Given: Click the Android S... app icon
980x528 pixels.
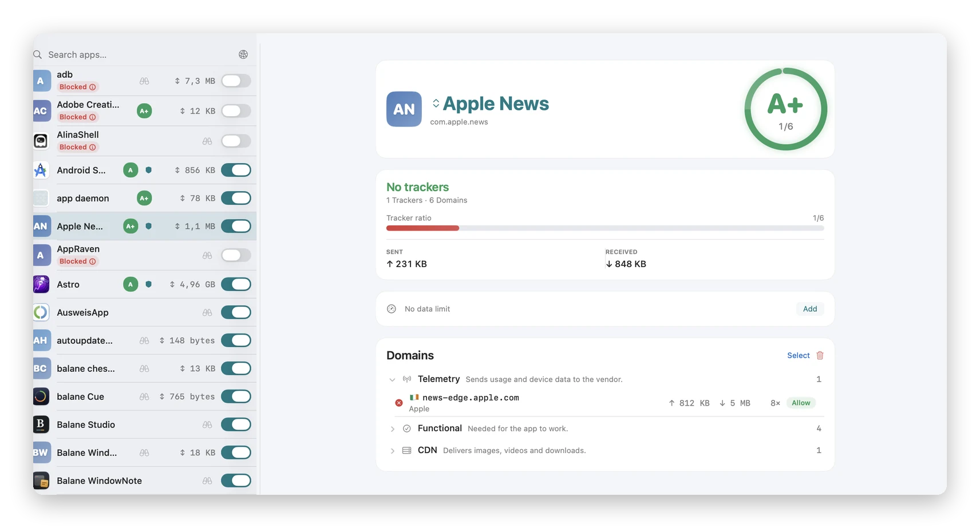Looking at the screenshot, I should [x=41, y=170].
